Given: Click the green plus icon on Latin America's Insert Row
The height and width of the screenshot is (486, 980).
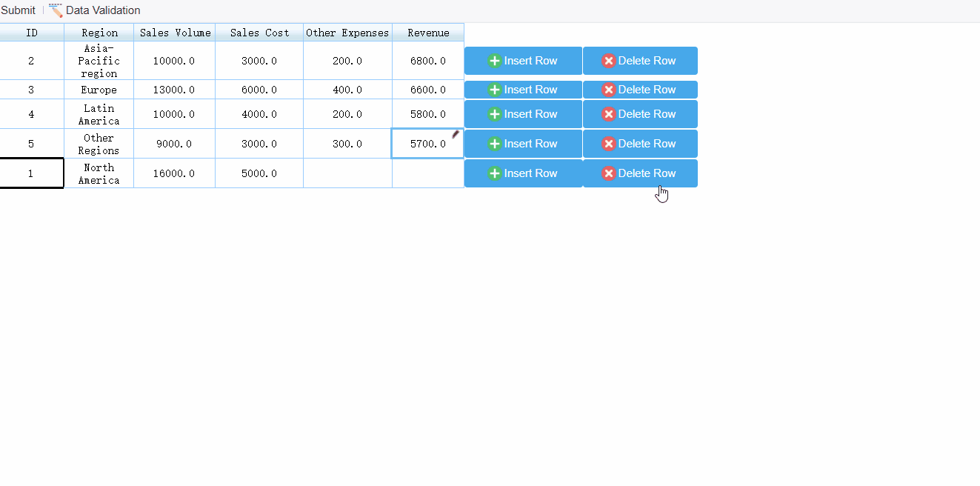Looking at the screenshot, I should [x=494, y=114].
